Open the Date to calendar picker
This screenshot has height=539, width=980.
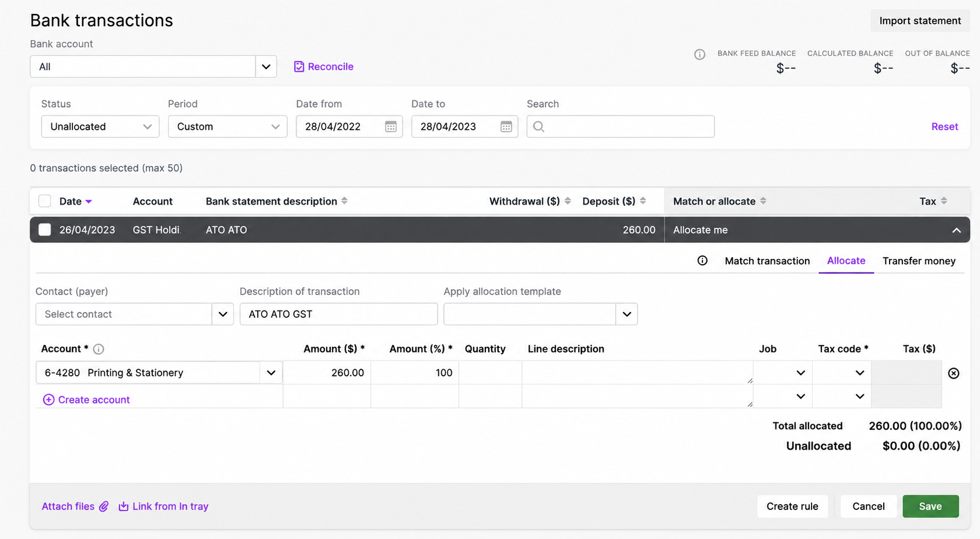tap(506, 126)
